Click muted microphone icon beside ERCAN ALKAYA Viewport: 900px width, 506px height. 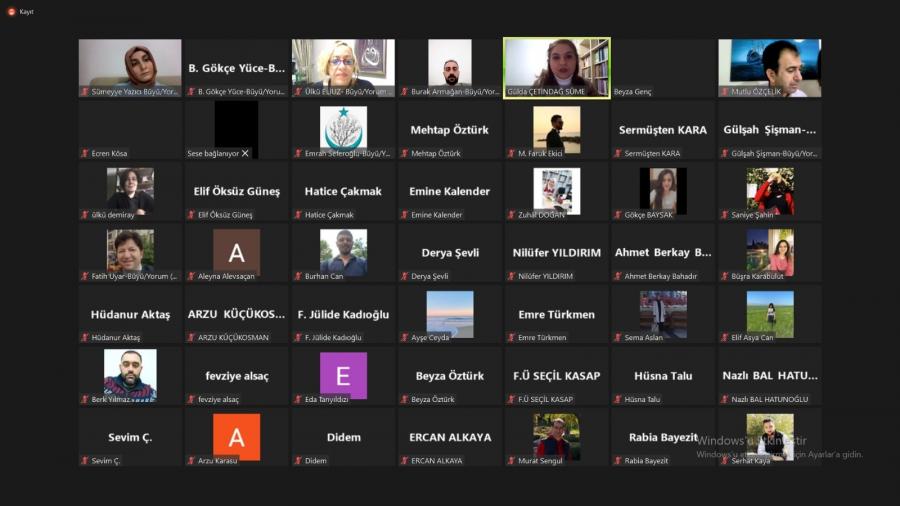[404, 461]
